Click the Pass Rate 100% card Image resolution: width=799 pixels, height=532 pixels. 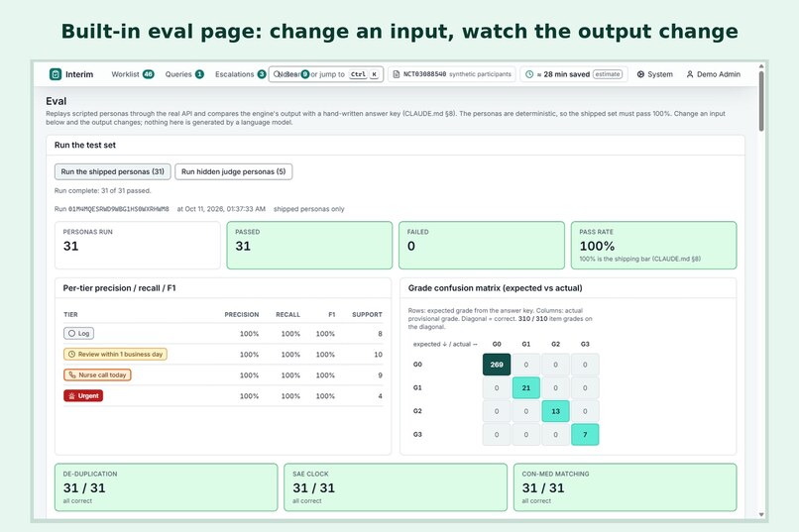654,246
